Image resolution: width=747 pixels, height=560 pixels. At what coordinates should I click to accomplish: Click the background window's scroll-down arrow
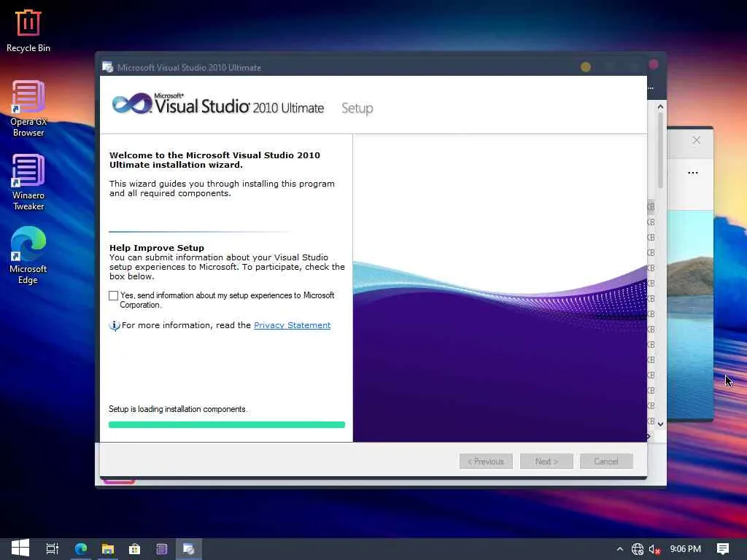[x=660, y=424]
